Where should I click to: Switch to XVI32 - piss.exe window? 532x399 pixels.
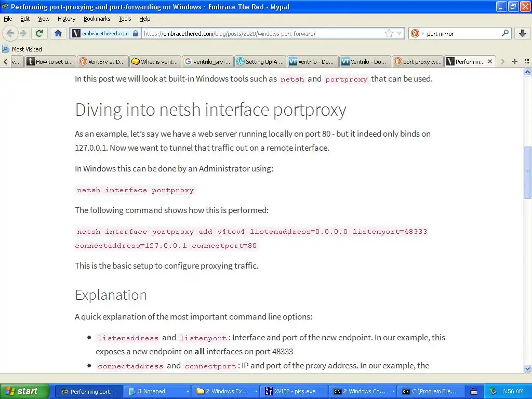tap(294, 391)
